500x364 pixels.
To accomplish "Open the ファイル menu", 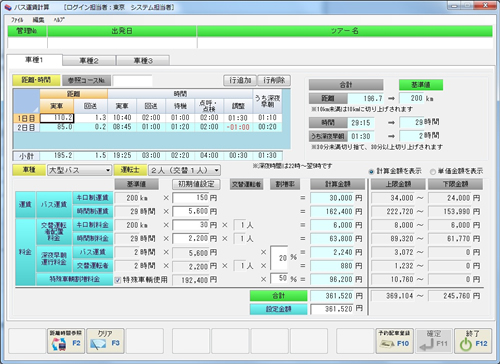I will point(17,20).
